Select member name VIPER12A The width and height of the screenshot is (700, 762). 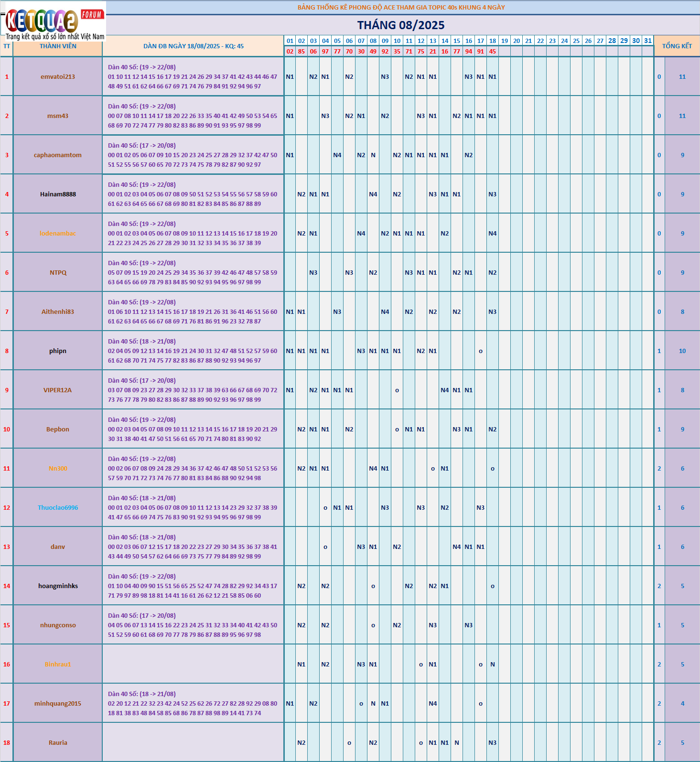coord(58,390)
